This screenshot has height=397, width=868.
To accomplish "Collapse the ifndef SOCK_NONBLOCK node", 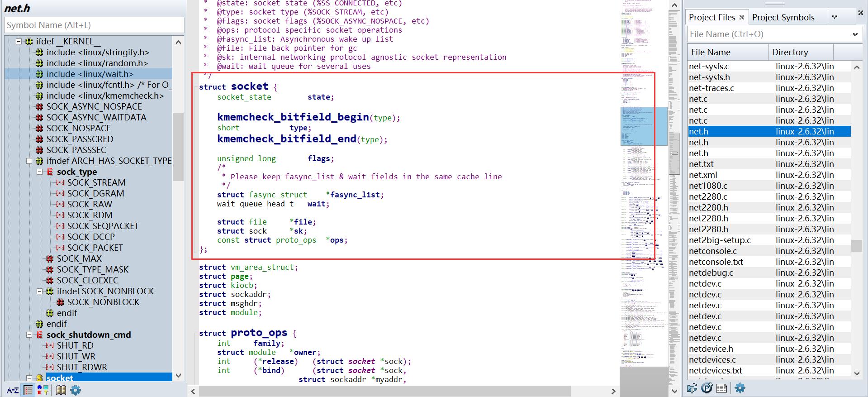I will (39, 291).
